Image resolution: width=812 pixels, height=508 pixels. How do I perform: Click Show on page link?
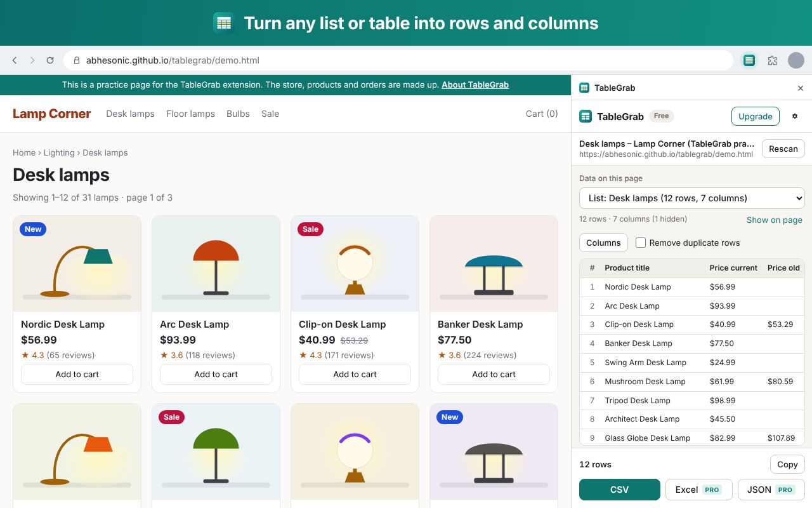(775, 220)
